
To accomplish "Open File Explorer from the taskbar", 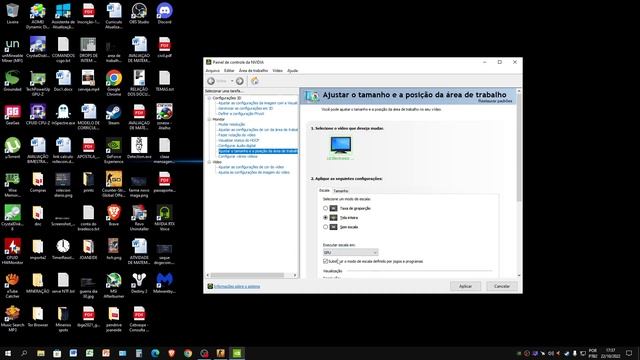I will click(41, 353).
